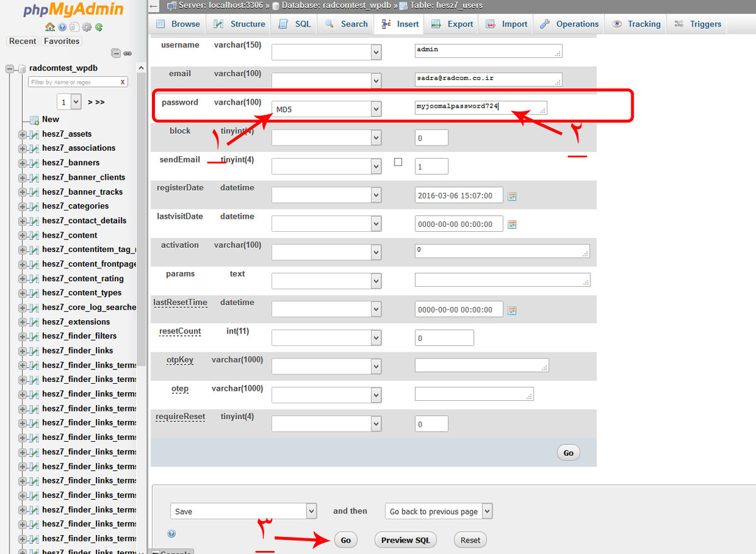Open calendar picker for registerDate field
The image size is (756, 554).
(x=512, y=196)
